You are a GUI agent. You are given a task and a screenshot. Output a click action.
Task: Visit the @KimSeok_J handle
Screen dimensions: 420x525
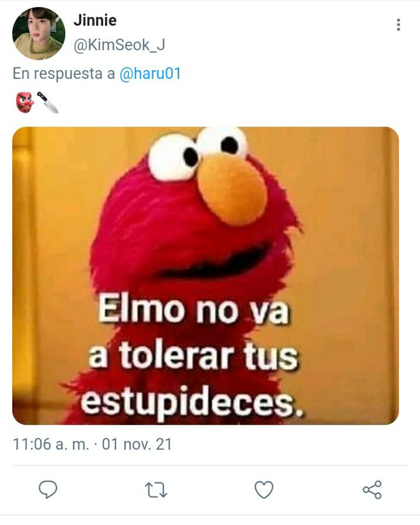120,45
